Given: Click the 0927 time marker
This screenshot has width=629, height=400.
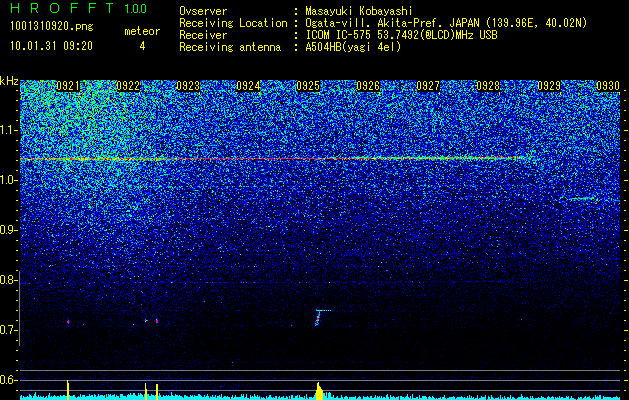Looking at the screenshot, I should [428, 86].
